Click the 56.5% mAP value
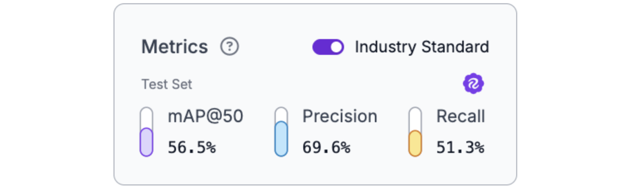The height and width of the screenshot is (192, 644). [x=192, y=147]
